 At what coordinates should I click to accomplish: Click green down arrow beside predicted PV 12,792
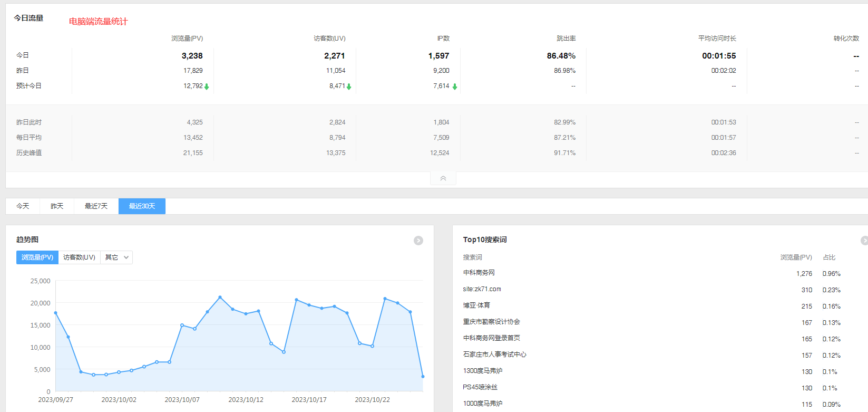(x=207, y=87)
